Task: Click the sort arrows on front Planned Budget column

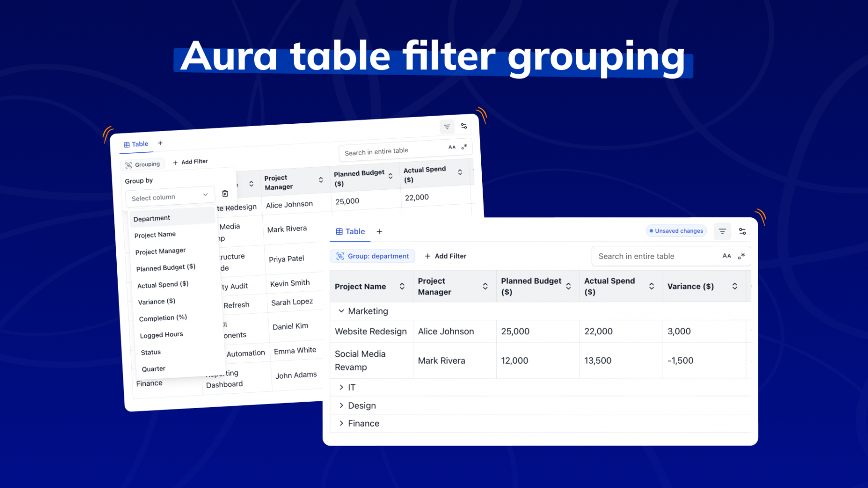Action: point(569,286)
